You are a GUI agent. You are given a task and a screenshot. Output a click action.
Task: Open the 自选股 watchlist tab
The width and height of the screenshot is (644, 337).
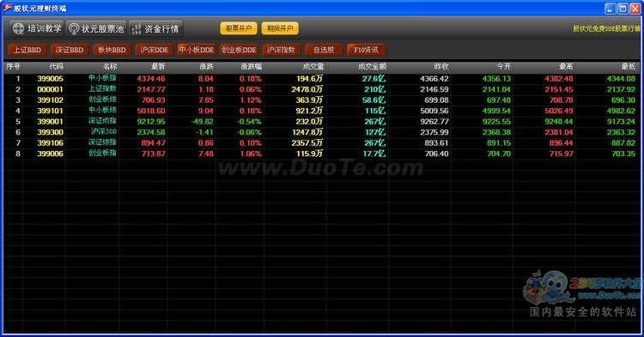click(324, 50)
